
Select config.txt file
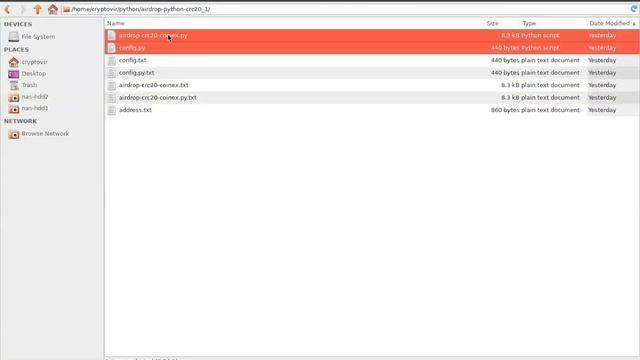[x=372, y=60]
